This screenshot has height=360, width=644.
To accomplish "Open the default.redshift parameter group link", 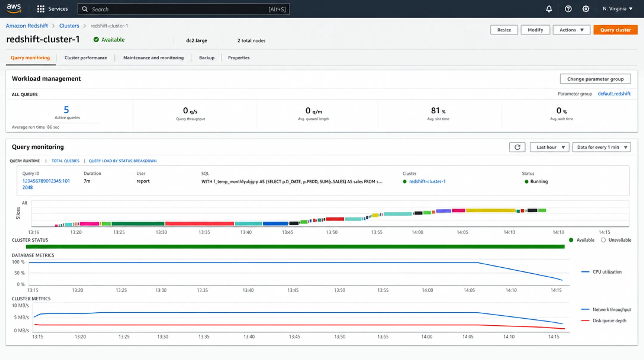I will (614, 94).
